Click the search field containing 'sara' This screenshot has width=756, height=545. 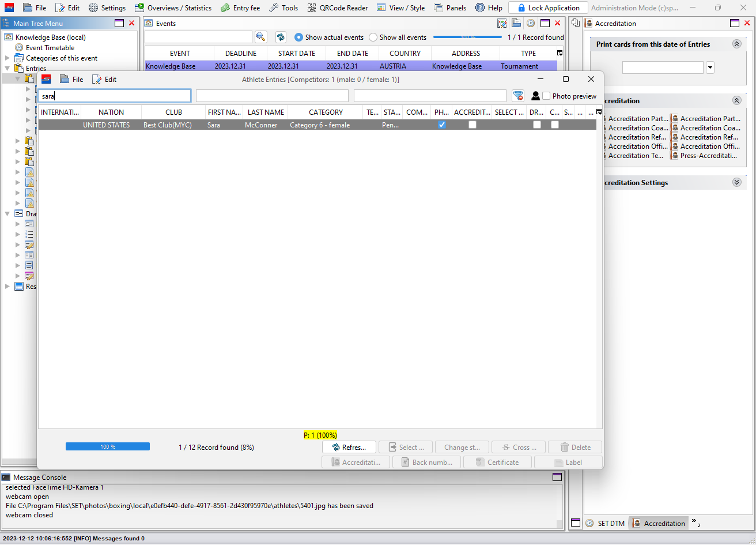(x=115, y=96)
